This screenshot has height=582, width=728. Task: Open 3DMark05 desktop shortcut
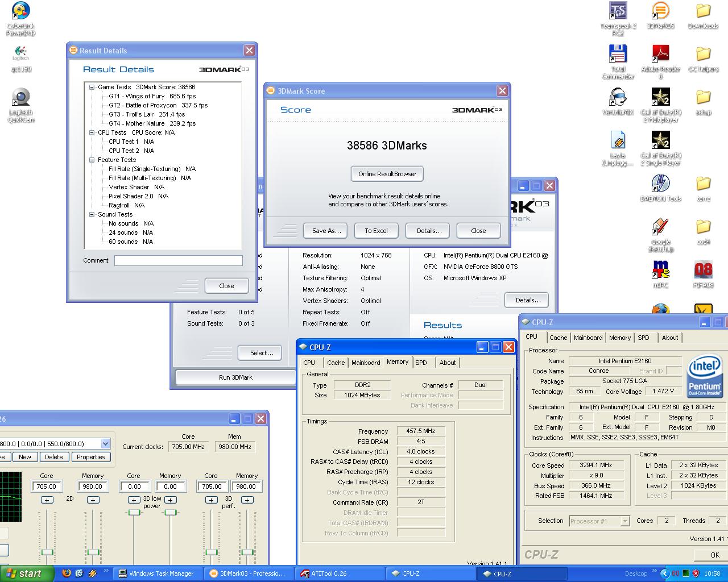pos(660,16)
